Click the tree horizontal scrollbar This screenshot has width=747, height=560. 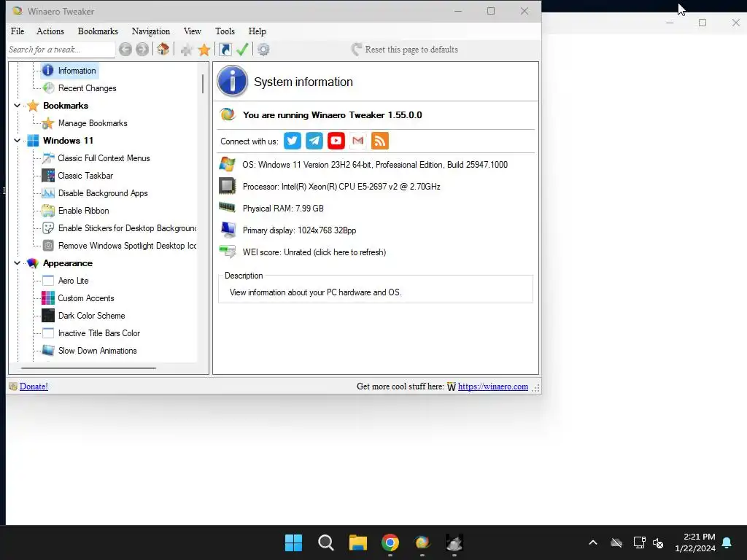coord(88,368)
